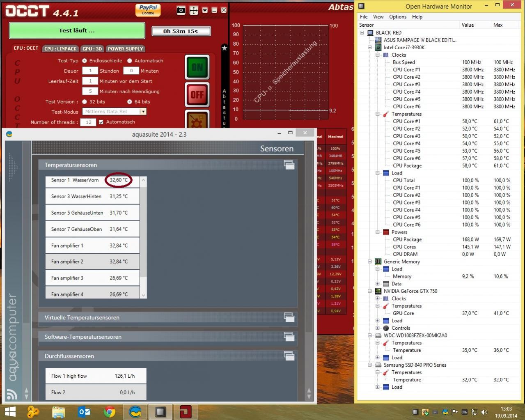Click the OCCT taskbar icon
The height and width of the screenshot is (420, 525).
point(186,412)
